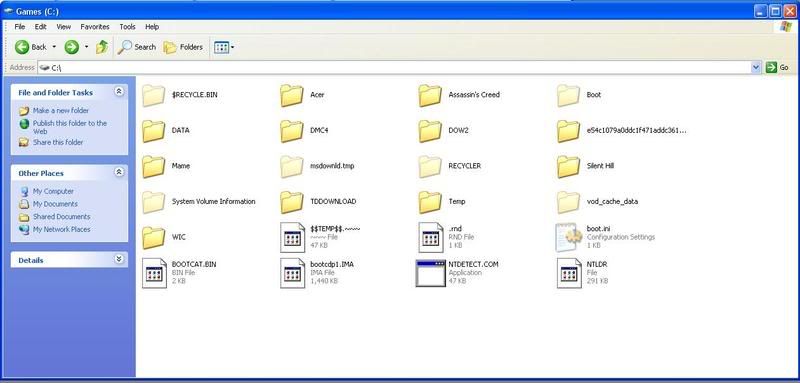Image resolution: width=800 pixels, height=383 pixels.
Task: Select the System Volume Information folder icon
Action: coord(154,202)
